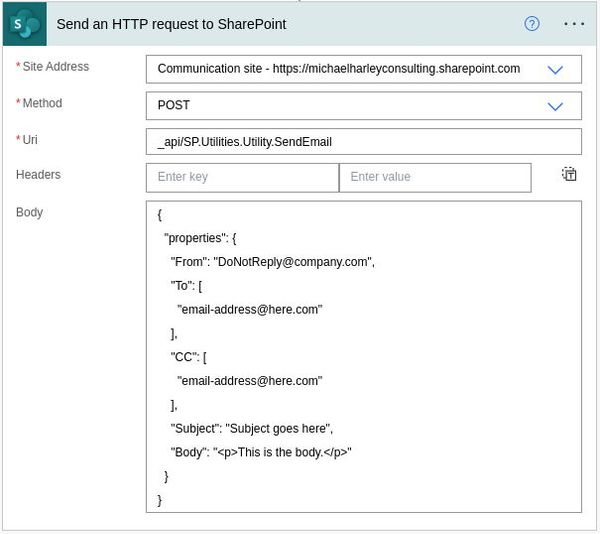This screenshot has height=534, width=600.
Task: Expand the Site Address dropdown chevron
Action: (555, 70)
